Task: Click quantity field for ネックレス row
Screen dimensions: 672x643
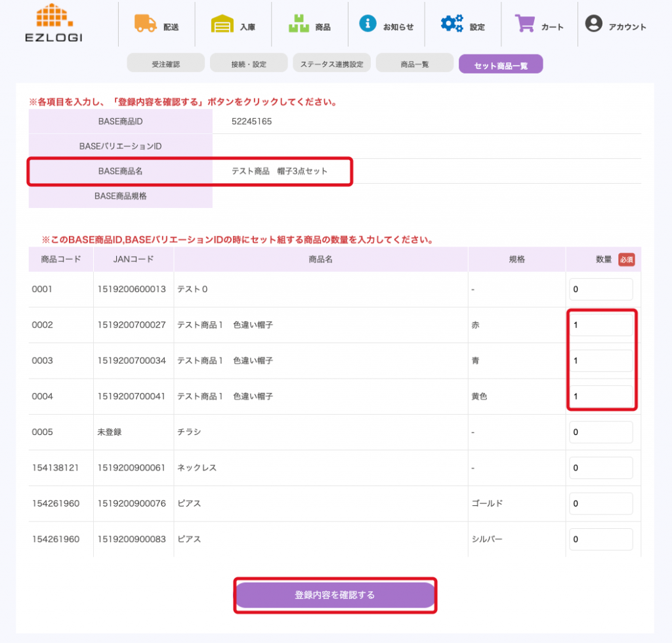Action: tap(600, 468)
